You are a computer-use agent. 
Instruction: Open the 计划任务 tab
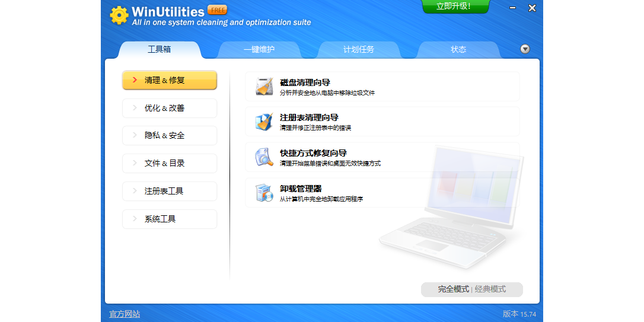[359, 50]
